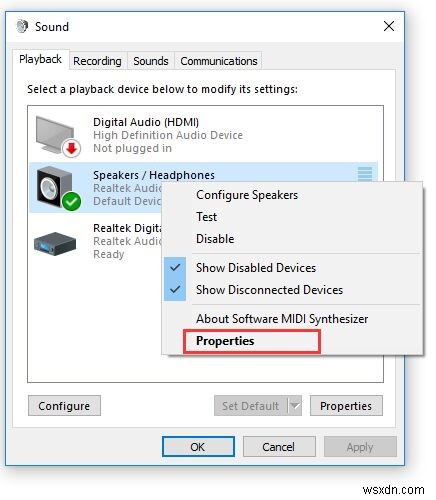This screenshot has height=500, width=436.
Task: Choose Configure Speakers from context menu
Action: 247,195
